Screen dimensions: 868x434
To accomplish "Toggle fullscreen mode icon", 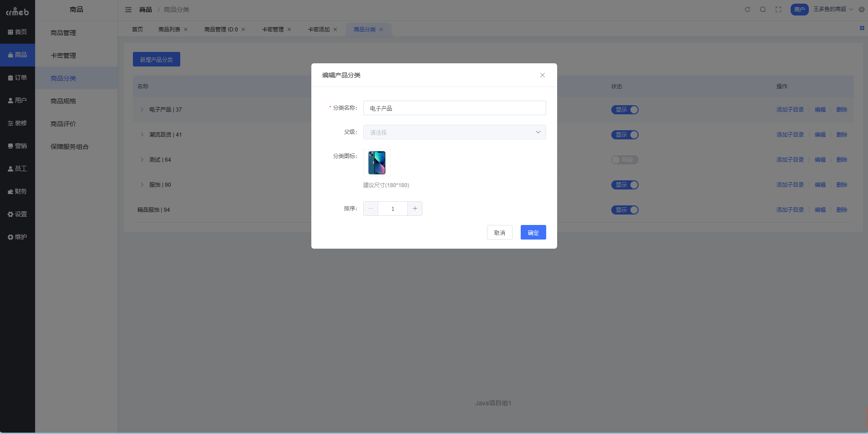I will pos(778,10).
